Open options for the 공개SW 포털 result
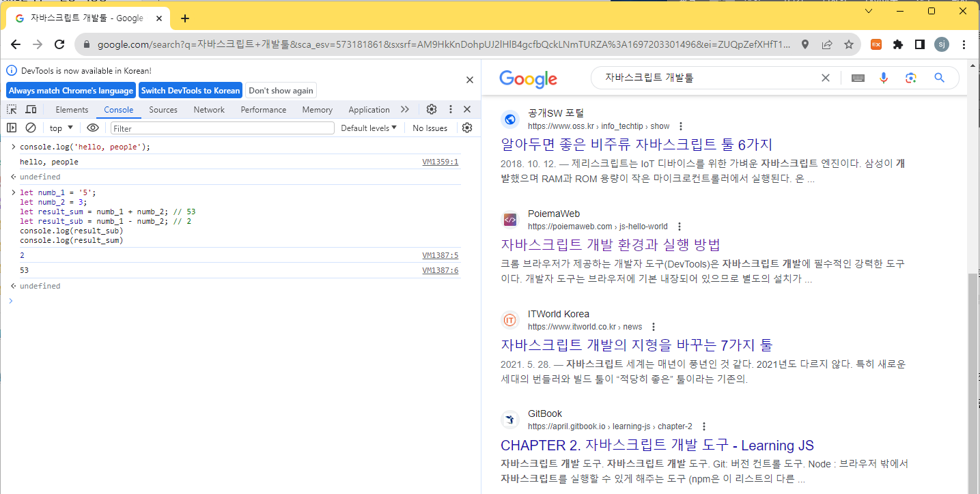Screen dimensions: 980x494 click(x=680, y=126)
